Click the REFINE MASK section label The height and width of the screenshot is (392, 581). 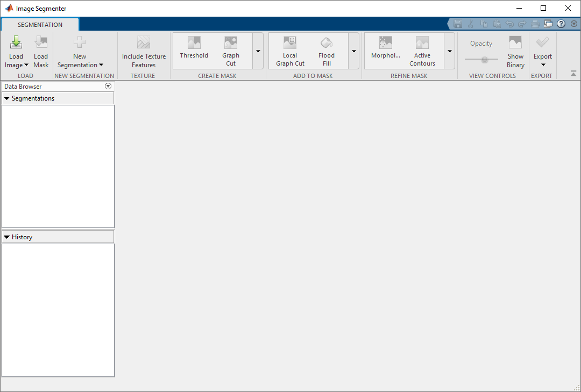coord(409,76)
